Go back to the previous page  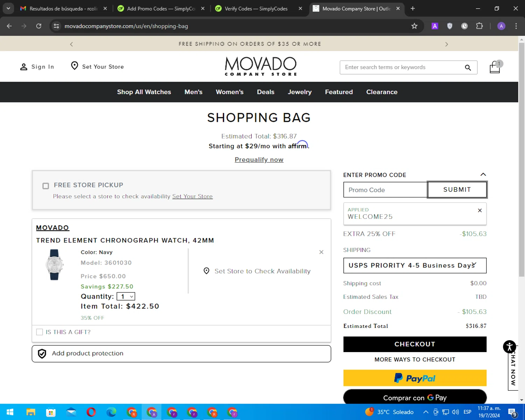coord(9,26)
